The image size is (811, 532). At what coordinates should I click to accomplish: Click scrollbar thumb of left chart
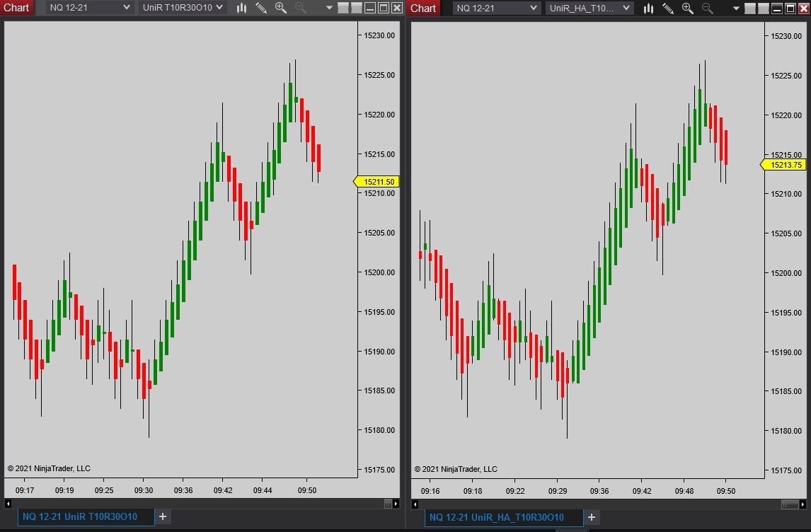pyautogui.click(x=388, y=504)
